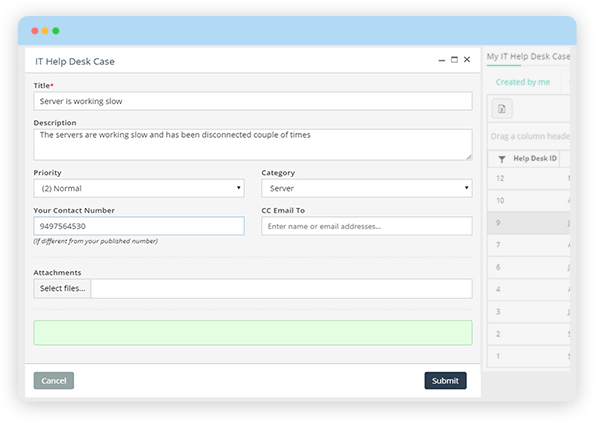Click the Select files... attachment button

pyautogui.click(x=62, y=288)
